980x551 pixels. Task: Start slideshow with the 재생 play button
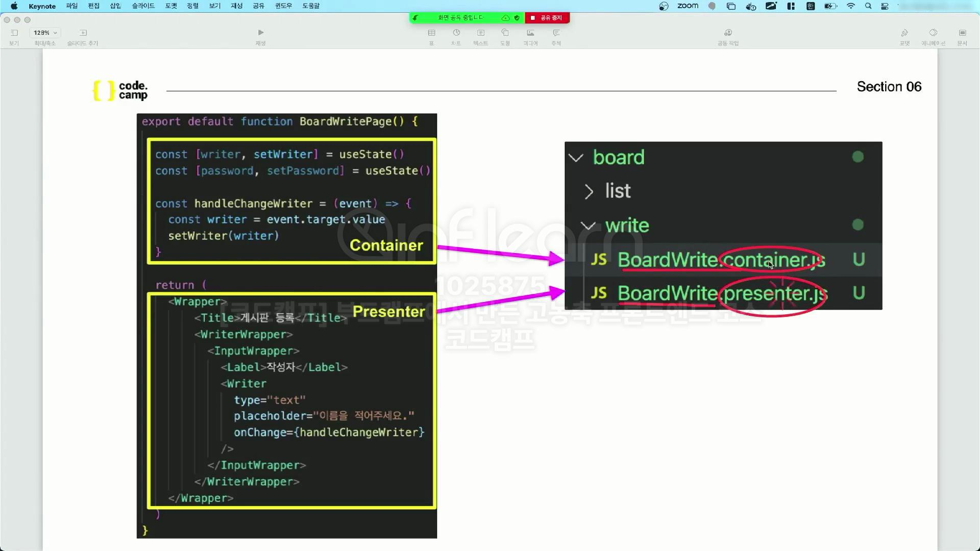click(x=261, y=33)
